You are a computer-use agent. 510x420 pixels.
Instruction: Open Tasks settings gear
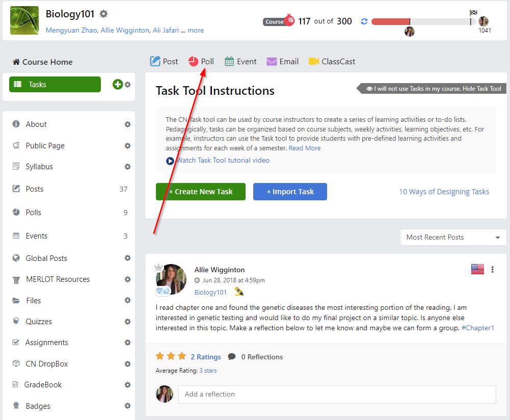tap(128, 85)
